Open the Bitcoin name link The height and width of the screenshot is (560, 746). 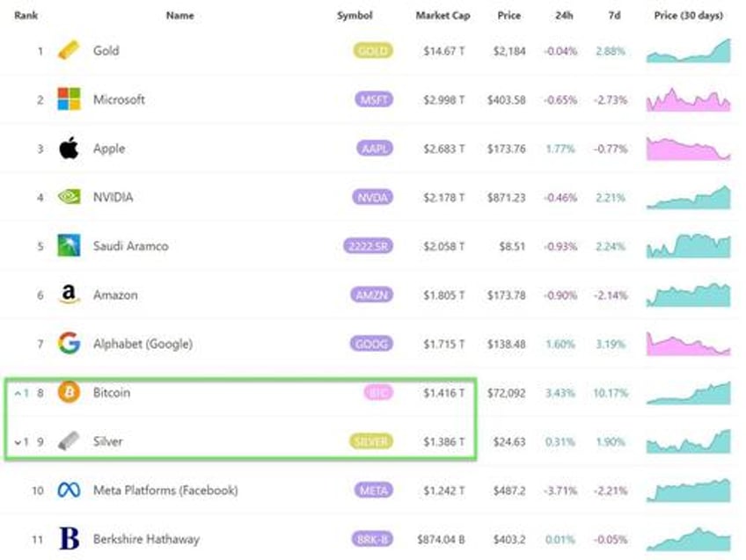(x=112, y=392)
